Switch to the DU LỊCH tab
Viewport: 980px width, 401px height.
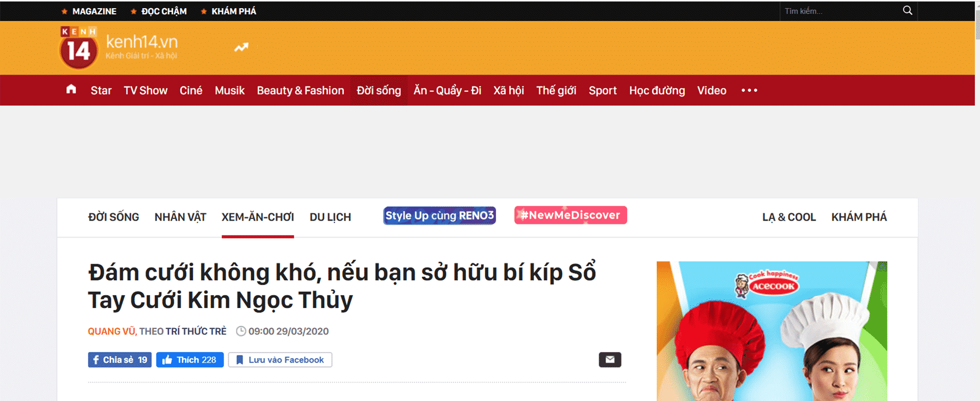330,217
